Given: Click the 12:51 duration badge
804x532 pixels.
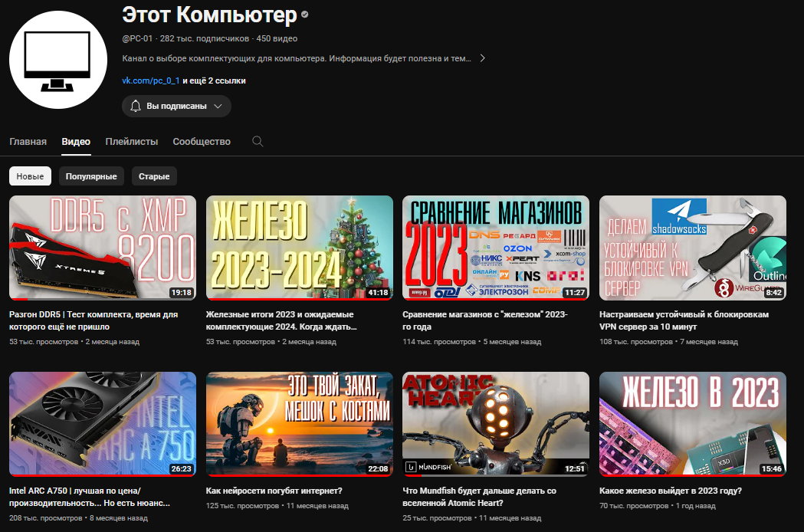Looking at the screenshot, I should tap(575, 469).
